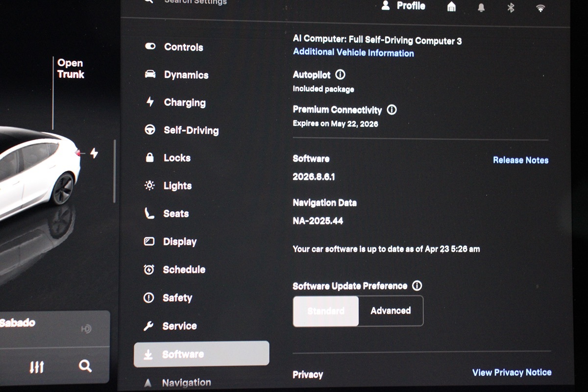Click the Navigation arrow icon
The width and height of the screenshot is (588, 392).
click(148, 383)
